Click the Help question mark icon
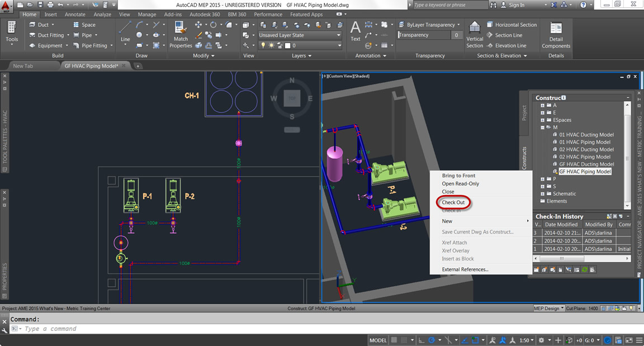The width and height of the screenshot is (644, 346). point(583,5)
